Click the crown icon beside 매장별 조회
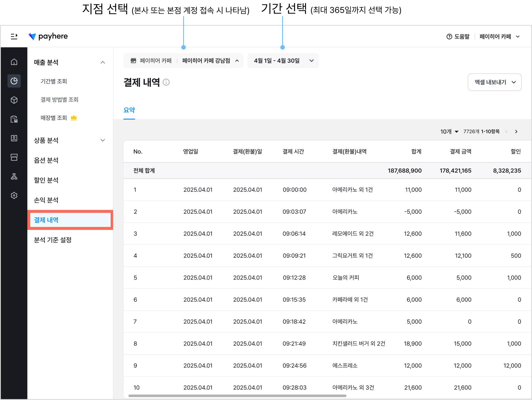The image size is (532, 400). click(x=74, y=118)
